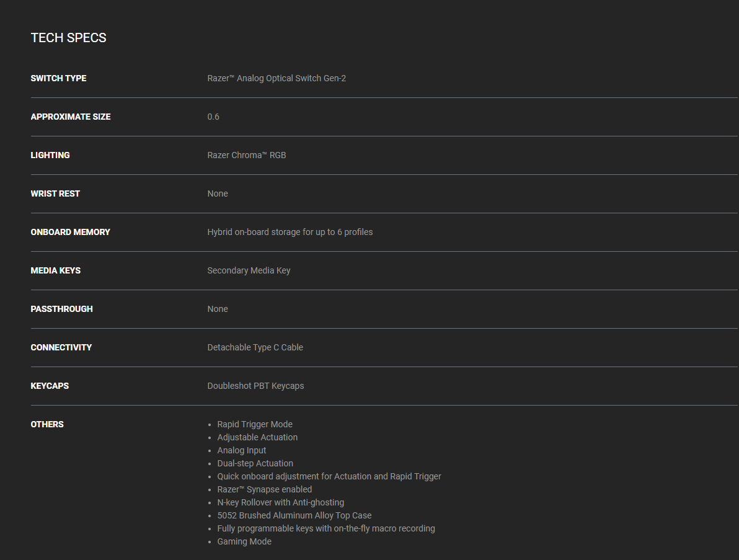Click the SWITCH TYPE label
This screenshot has width=739, height=560.
click(58, 78)
